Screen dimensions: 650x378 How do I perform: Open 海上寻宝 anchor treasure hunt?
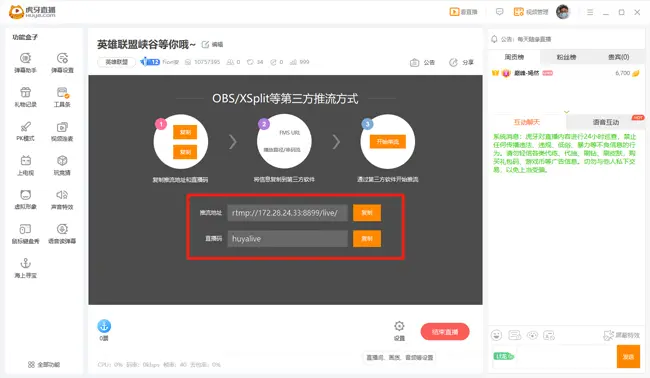click(x=25, y=268)
